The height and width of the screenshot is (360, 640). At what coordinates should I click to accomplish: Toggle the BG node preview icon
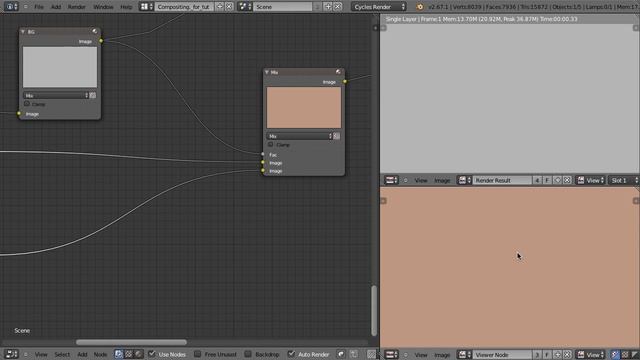[x=95, y=31]
